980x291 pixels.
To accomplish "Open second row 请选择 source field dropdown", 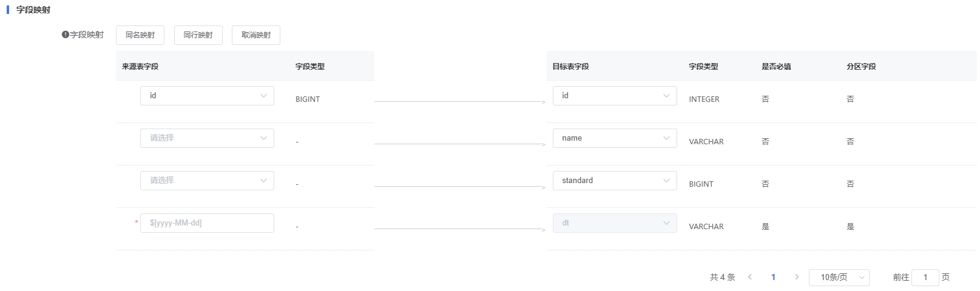I will 207,138.
